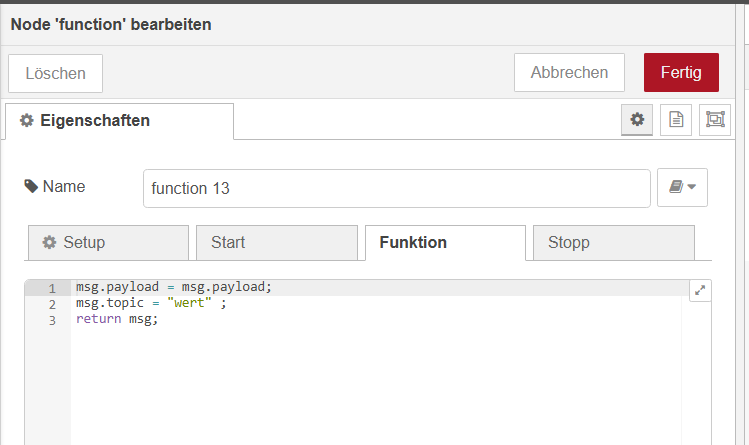The height and width of the screenshot is (445, 749).
Task: Open node description document icon
Action: pos(676,119)
